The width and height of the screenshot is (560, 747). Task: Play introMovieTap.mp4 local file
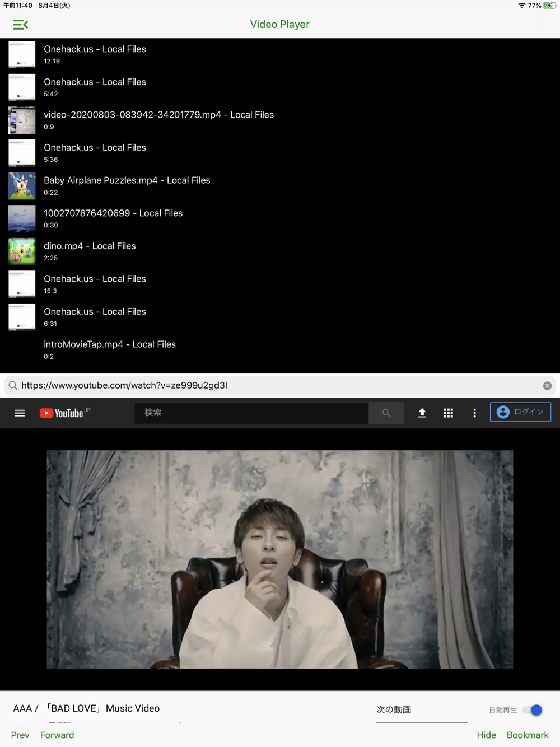point(280,350)
